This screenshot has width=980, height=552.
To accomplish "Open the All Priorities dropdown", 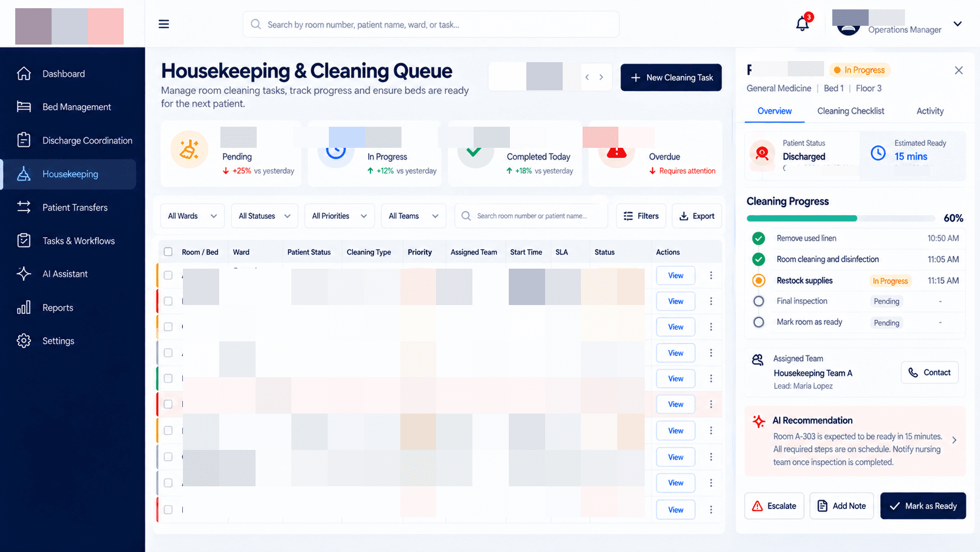I will [x=339, y=216].
